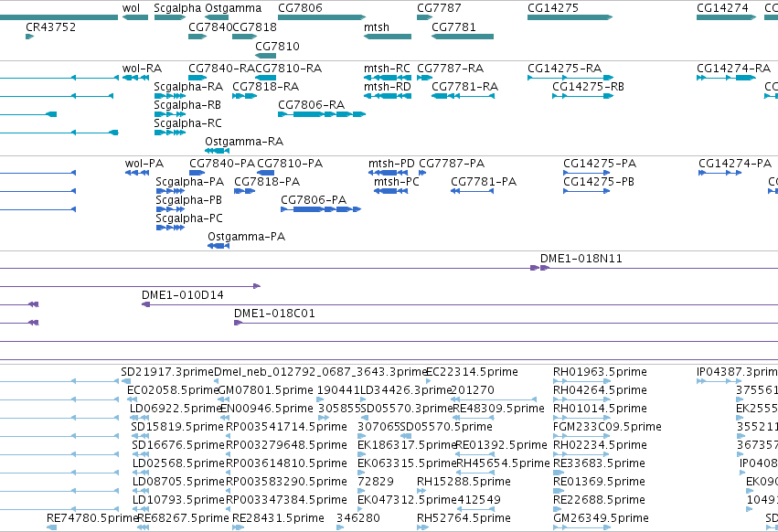Screen dimensions: 778x532
Task: Select the CG14275 gene bar
Action: click(x=570, y=17)
